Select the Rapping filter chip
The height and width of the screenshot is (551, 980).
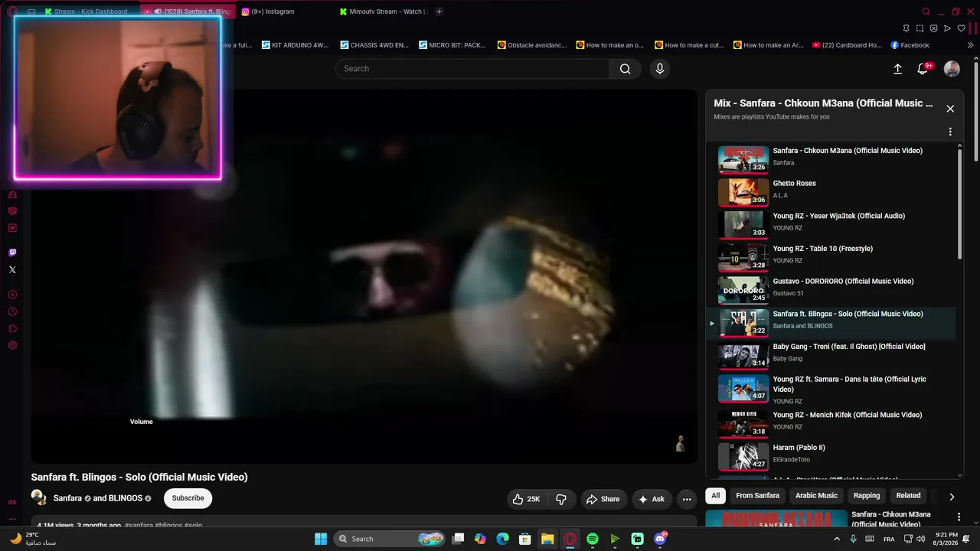867,496
